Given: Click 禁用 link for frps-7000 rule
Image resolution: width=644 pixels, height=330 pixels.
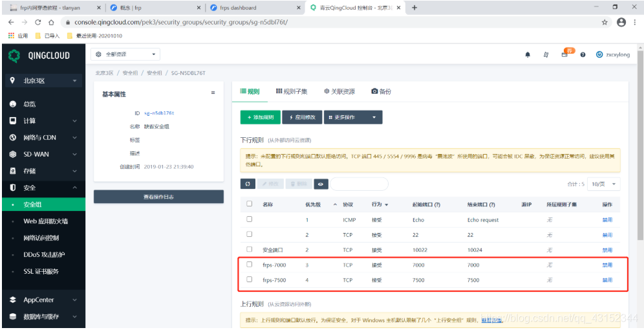Looking at the screenshot, I should pos(607,265).
